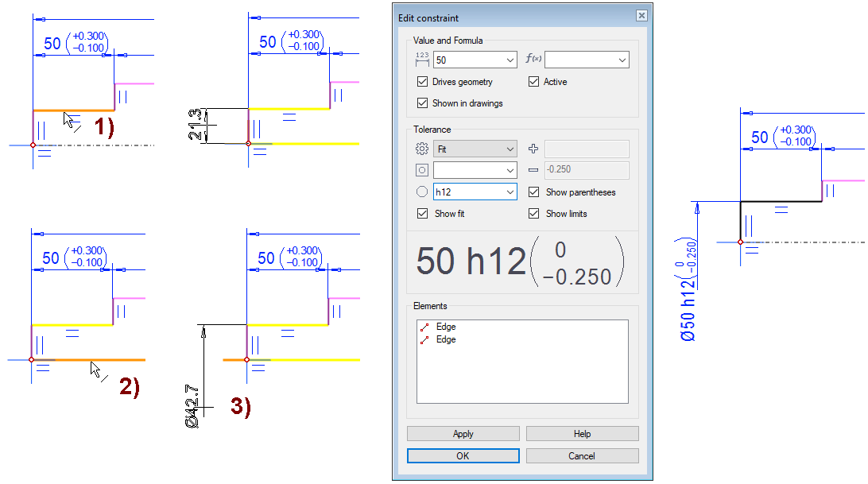868x484 pixels.
Task: Click the shaft fit circle icon
Action: coord(421,192)
